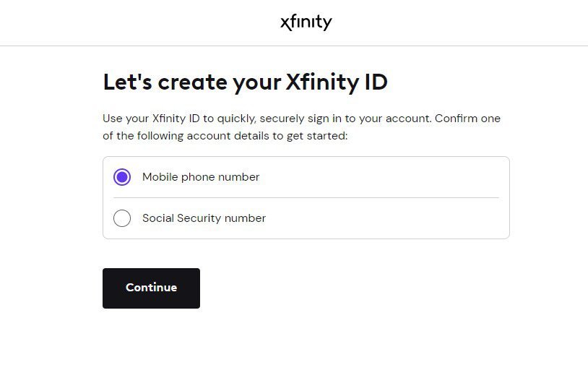Click the "Let's create your Xfinity ID" heading
588x365 pixels.
point(245,82)
